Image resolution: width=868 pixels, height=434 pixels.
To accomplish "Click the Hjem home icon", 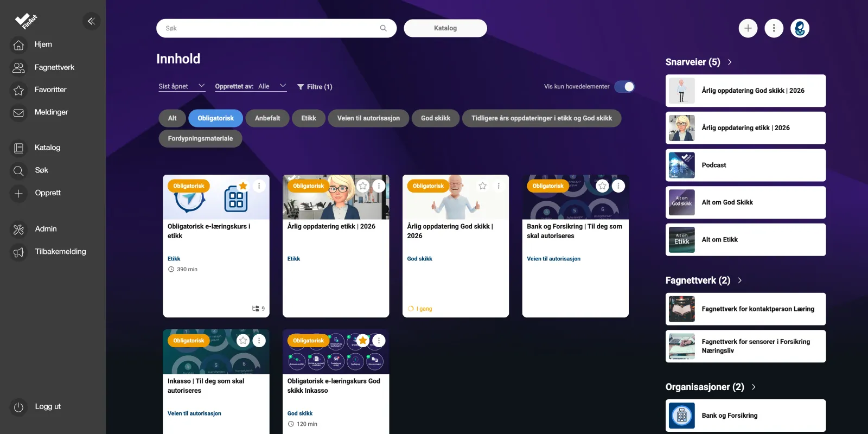I will pos(18,45).
